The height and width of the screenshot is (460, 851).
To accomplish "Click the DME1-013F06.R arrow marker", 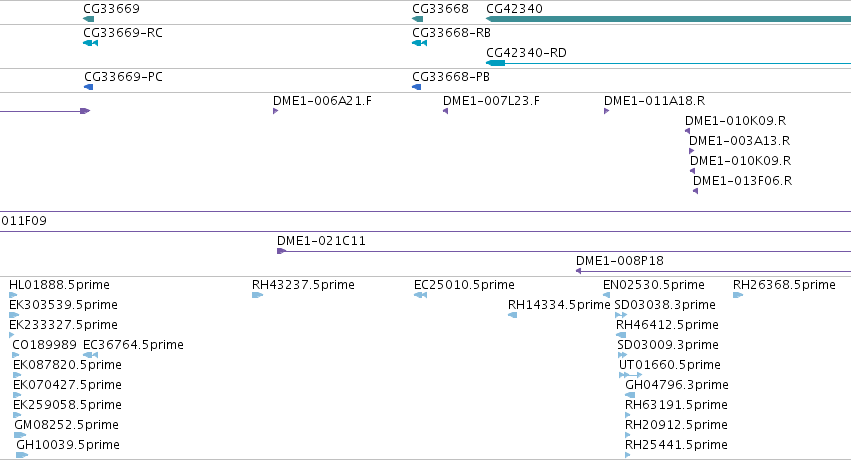I will click(x=695, y=191).
